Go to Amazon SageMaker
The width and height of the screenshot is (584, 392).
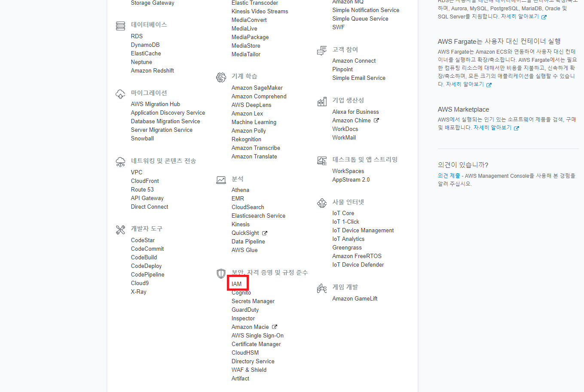pyautogui.click(x=257, y=88)
